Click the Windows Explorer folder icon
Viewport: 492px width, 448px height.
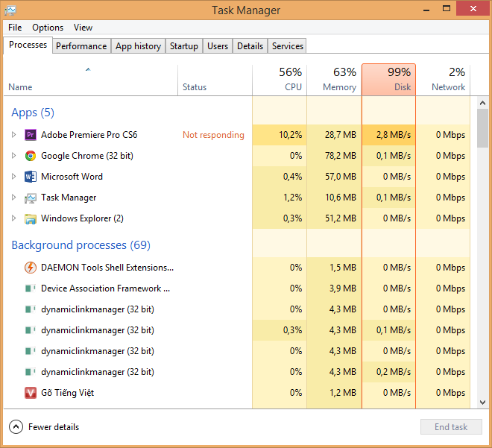click(x=31, y=218)
